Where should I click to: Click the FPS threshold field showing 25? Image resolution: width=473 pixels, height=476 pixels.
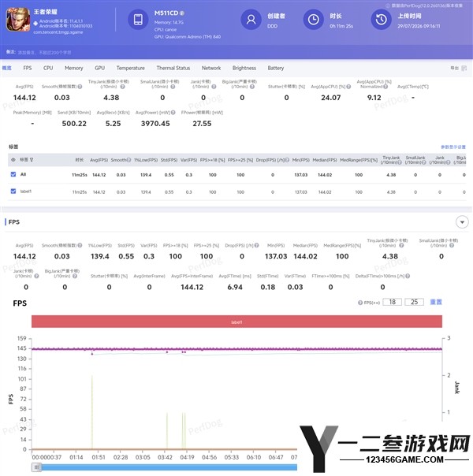[414, 302]
